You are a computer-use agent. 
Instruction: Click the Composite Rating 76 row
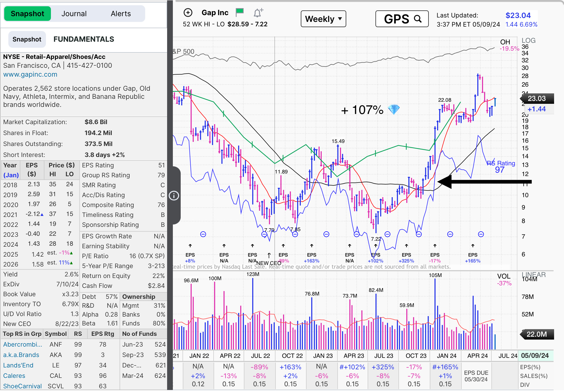(123, 205)
